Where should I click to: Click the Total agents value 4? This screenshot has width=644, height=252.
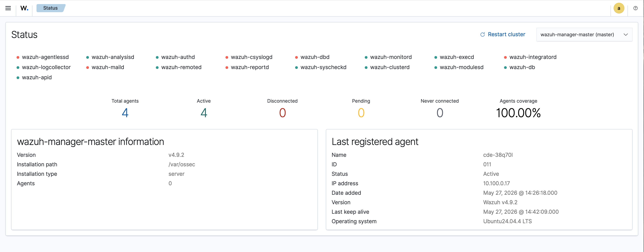pos(125,113)
